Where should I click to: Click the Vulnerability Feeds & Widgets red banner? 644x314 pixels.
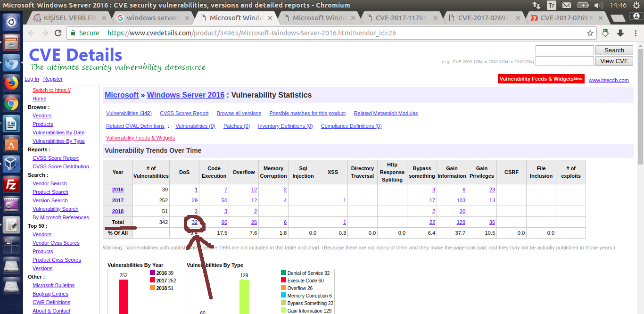tap(541, 79)
